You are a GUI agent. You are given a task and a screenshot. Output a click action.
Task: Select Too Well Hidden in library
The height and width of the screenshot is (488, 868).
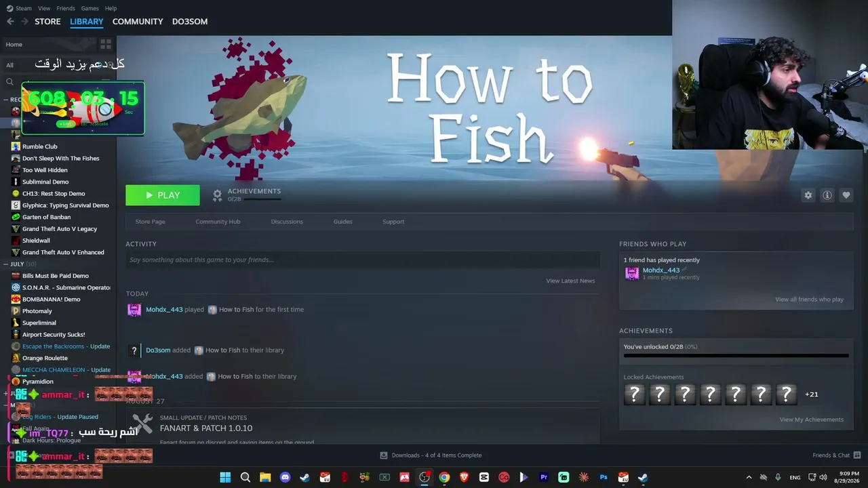pyautogui.click(x=45, y=170)
